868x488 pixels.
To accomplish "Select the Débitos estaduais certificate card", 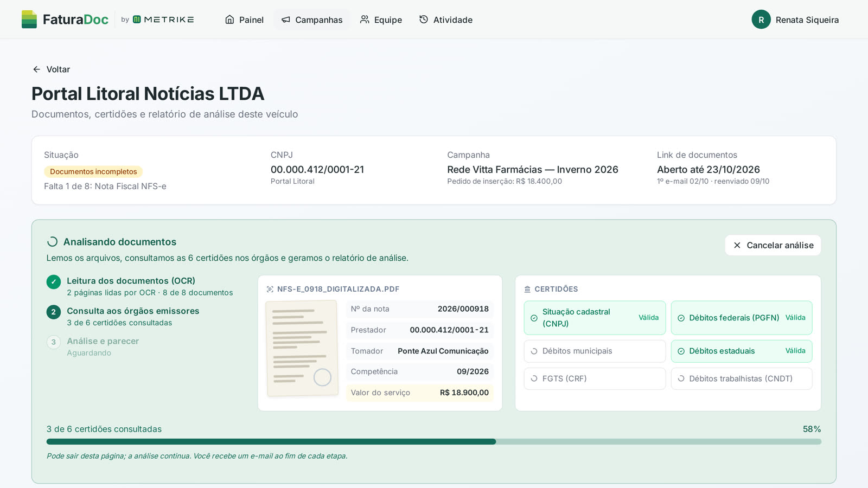I will pyautogui.click(x=742, y=351).
